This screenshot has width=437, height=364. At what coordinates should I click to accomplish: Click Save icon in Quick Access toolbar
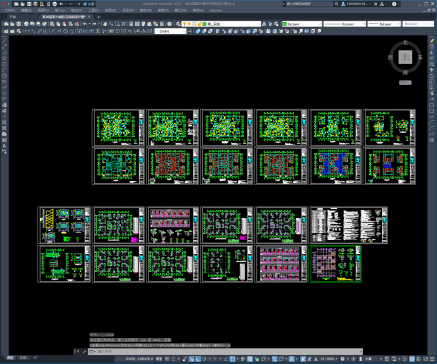tap(29, 4)
